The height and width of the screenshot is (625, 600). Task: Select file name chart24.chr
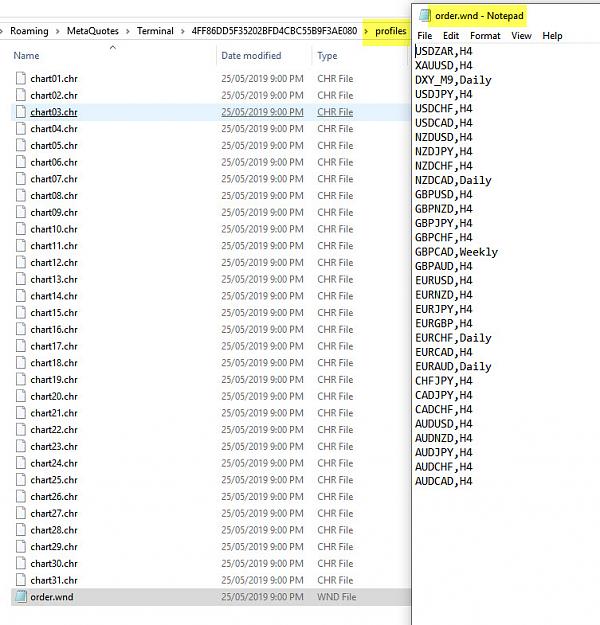pyautogui.click(x=54, y=464)
